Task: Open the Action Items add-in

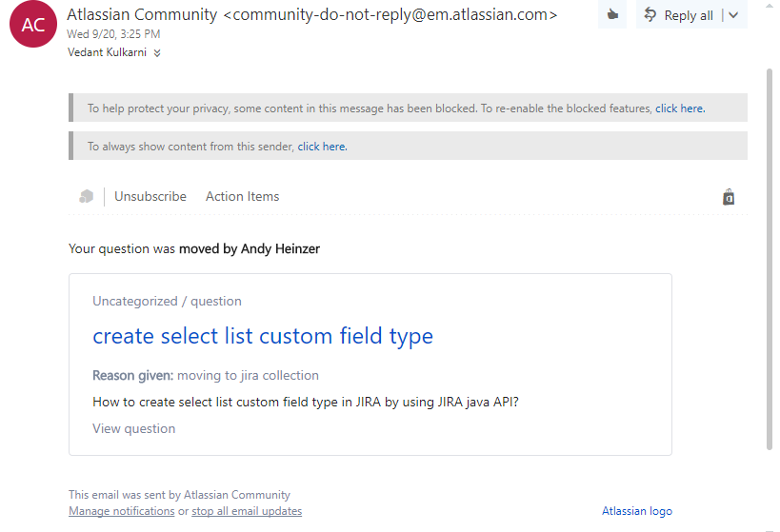Action: [x=242, y=196]
